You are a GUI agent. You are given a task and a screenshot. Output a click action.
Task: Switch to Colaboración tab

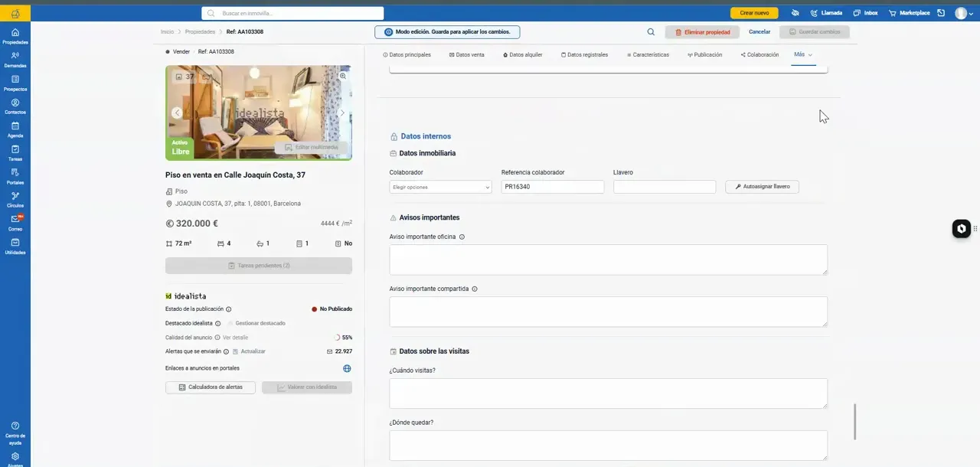(x=759, y=55)
